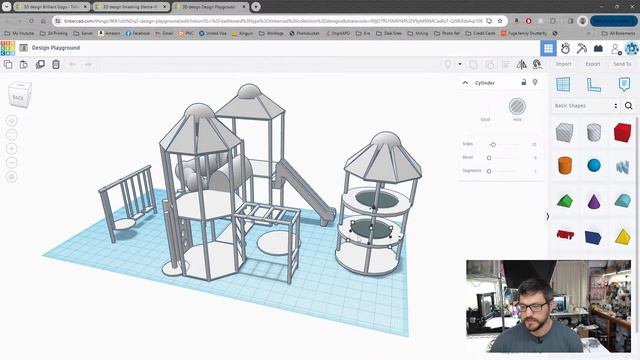Expand the bookmarks overflow chevron
The image size is (640, 360).
589,33
